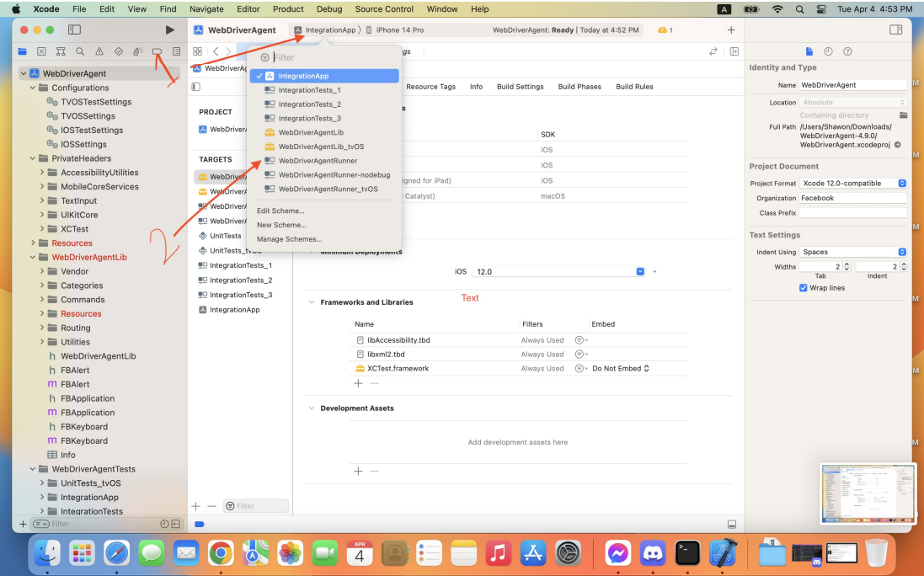This screenshot has width=924, height=576.
Task: Open Terminal from the Dock
Action: click(687, 553)
